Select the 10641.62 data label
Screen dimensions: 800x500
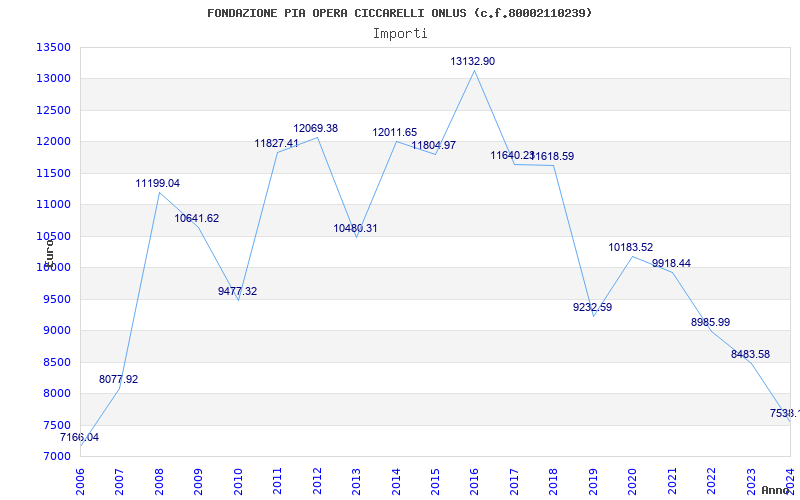pos(196,218)
